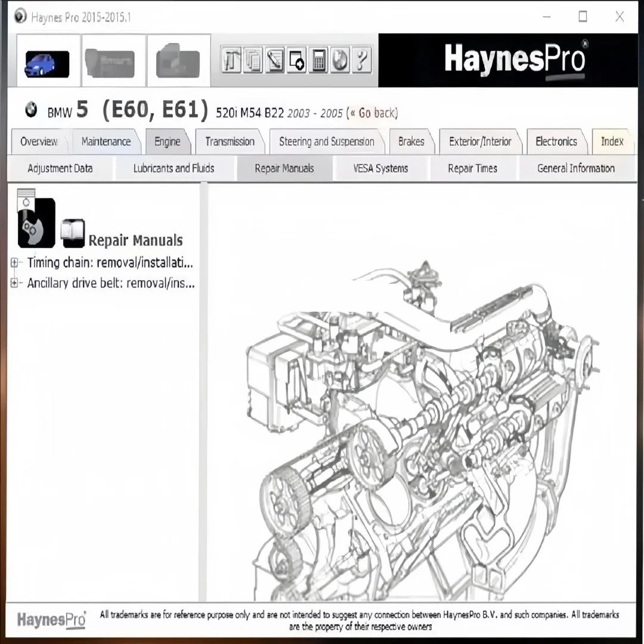
Task: Switch to the Overview tab
Action: pyautogui.click(x=39, y=142)
